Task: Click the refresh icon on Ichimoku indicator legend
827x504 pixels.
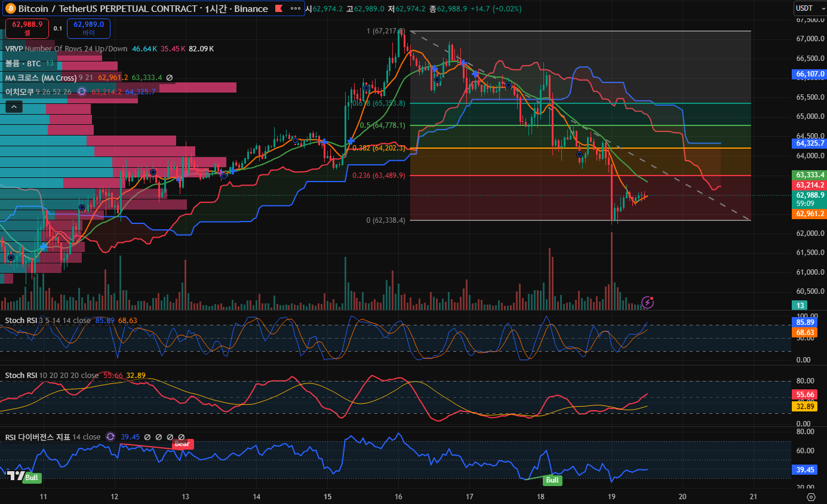Action: coord(82,92)
